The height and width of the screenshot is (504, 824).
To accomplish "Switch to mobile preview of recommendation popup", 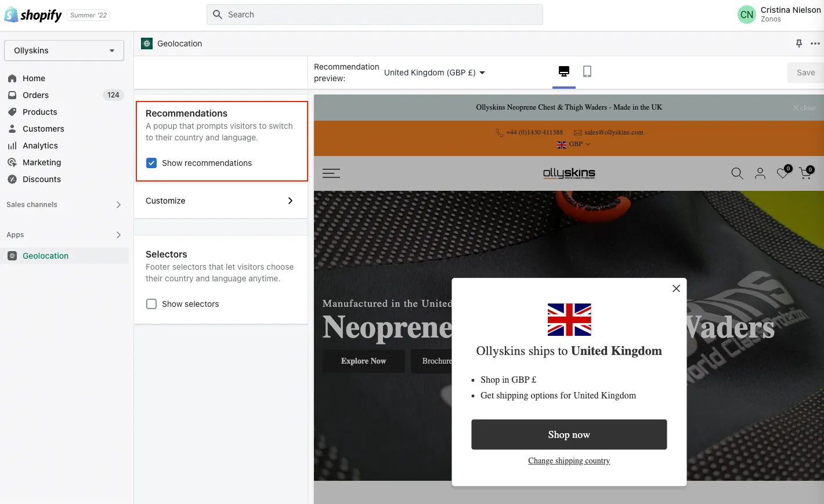I will [x=587, y=71].
